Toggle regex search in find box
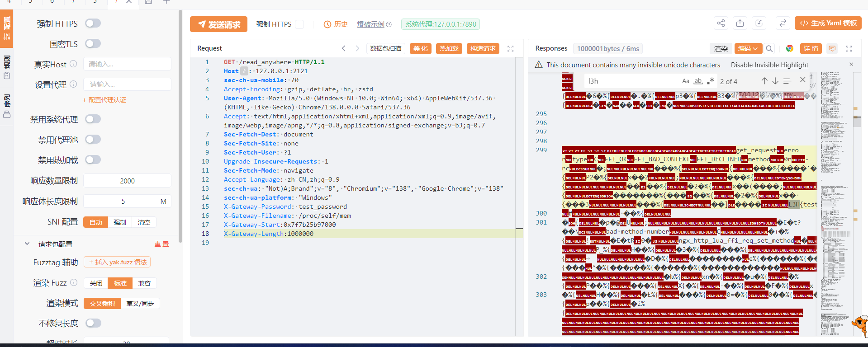This screenshot has width=868, height=347. pyautogui.click(x=710, y=81)
